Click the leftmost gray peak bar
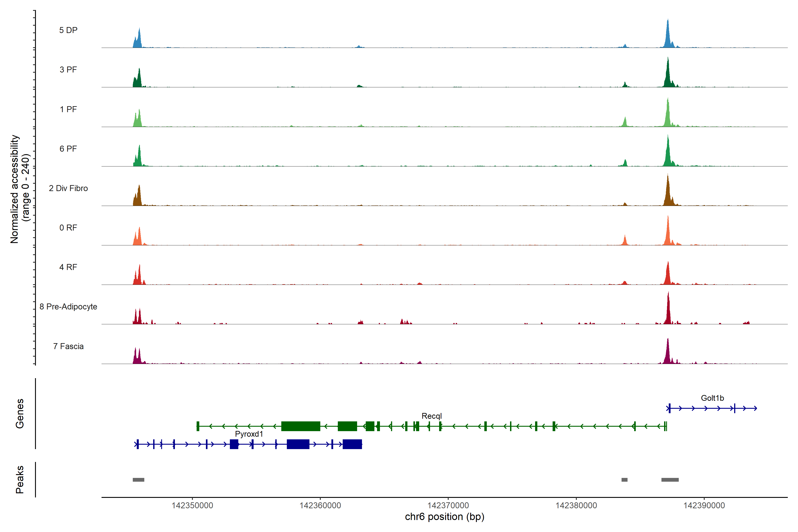798x532 pixels. pyautogui.click(x=138, y=480)
